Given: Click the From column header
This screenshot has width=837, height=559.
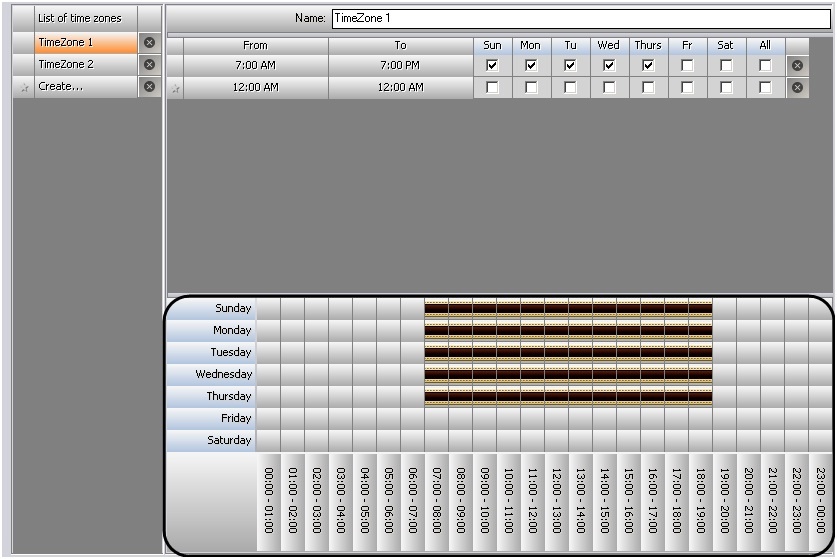Looking at the screenshot, I should (x=255, y=45).
